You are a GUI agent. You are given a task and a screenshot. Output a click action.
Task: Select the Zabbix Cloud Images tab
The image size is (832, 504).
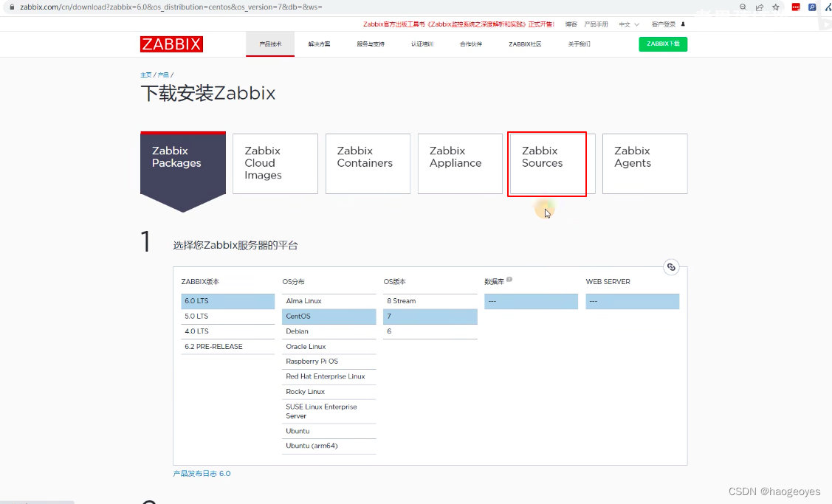[x=275, y=163]
